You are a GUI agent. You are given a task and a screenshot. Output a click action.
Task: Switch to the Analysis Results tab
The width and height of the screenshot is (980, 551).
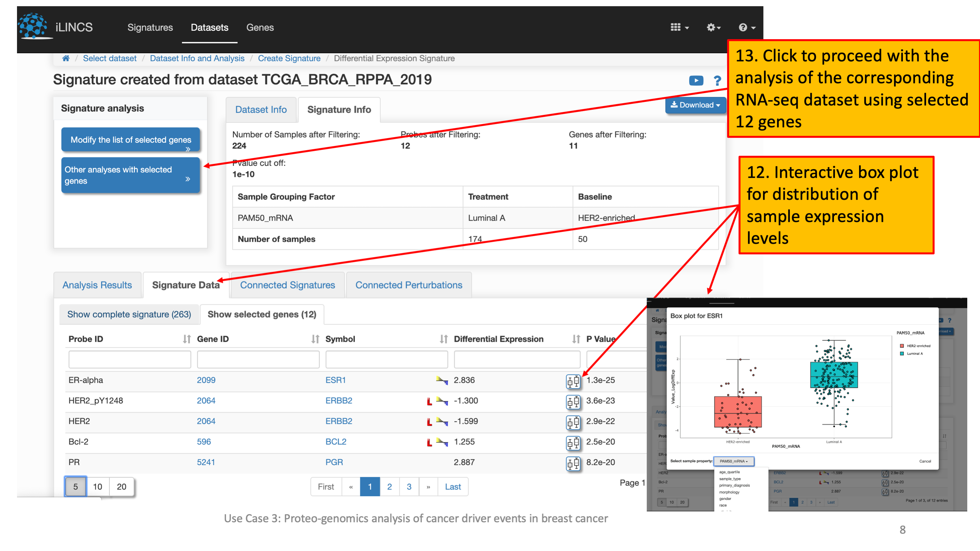[x=97, y=285]
